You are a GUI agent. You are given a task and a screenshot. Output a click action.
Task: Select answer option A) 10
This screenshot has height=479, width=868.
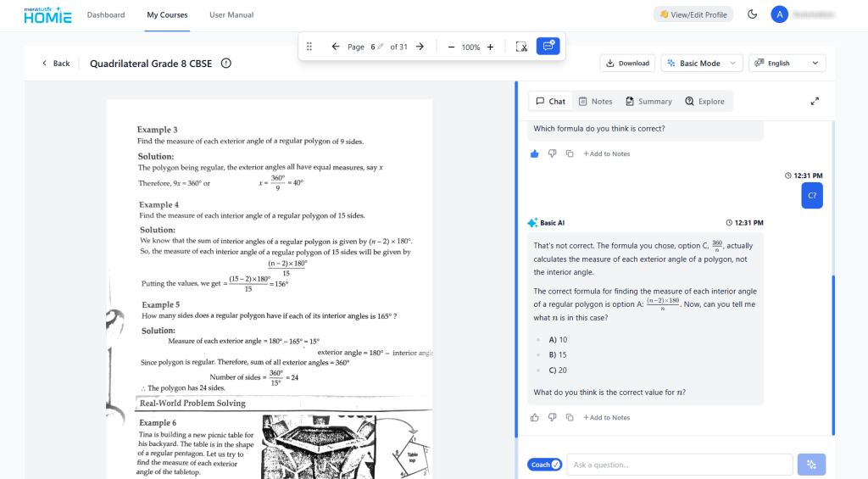point(558,339)
